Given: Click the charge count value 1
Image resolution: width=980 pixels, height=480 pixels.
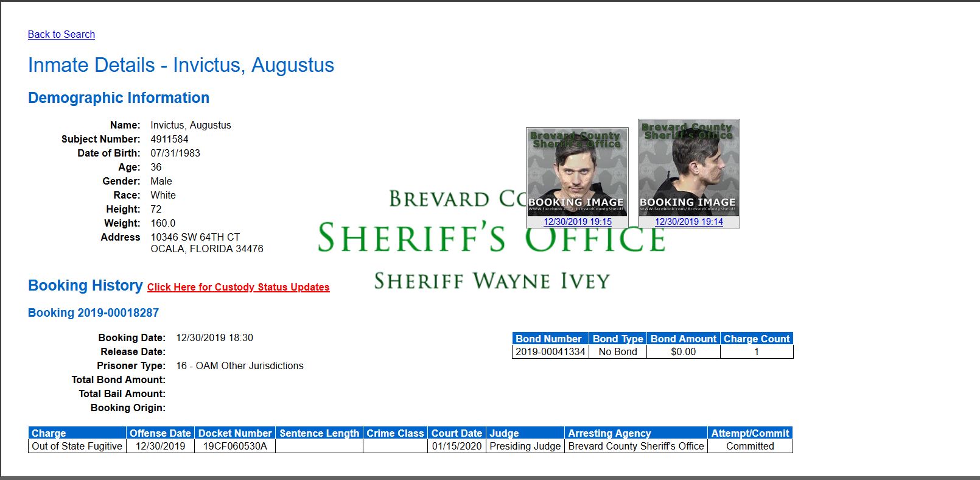Looking at the screenshot, I should click(x=757, y=352).
